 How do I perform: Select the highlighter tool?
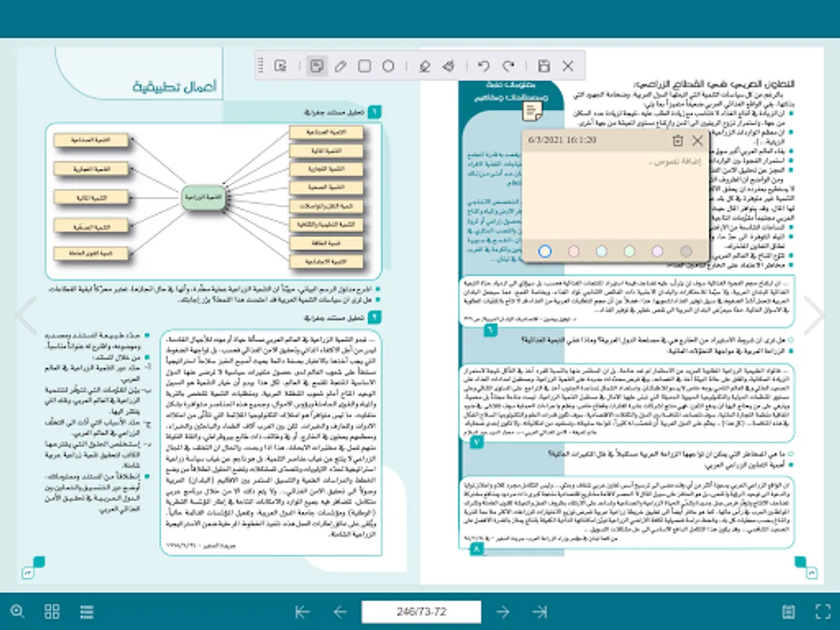pos(423,66)
